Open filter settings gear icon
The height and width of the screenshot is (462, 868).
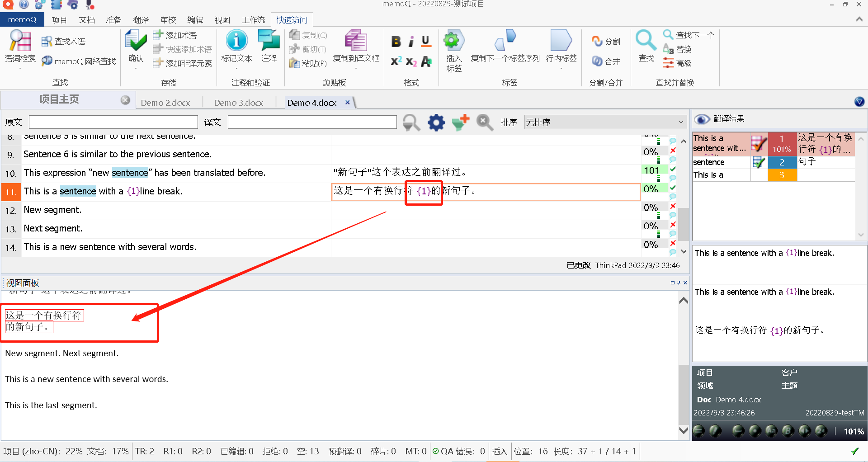(x=436, y=123)
